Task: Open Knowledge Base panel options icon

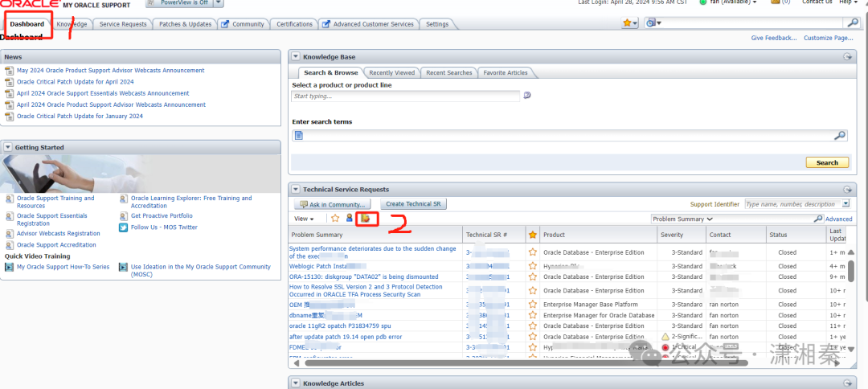Action: (846, 56)
